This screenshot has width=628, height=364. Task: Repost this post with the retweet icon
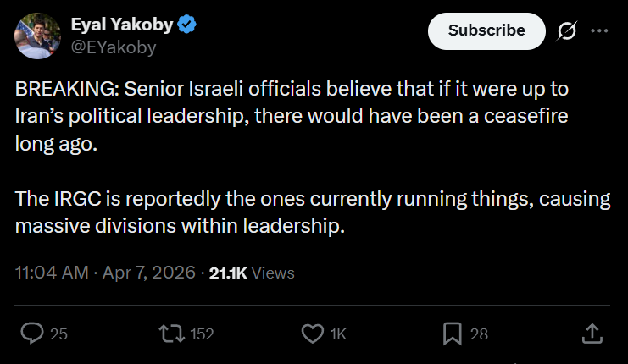(173, 334)
